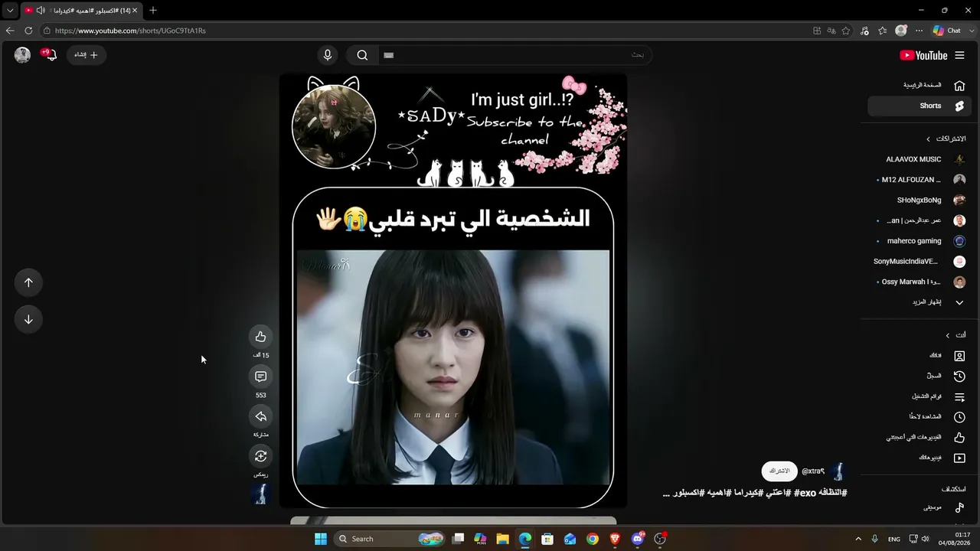Toggle the YouTube hamburger guide menu

tap(960, 55)
